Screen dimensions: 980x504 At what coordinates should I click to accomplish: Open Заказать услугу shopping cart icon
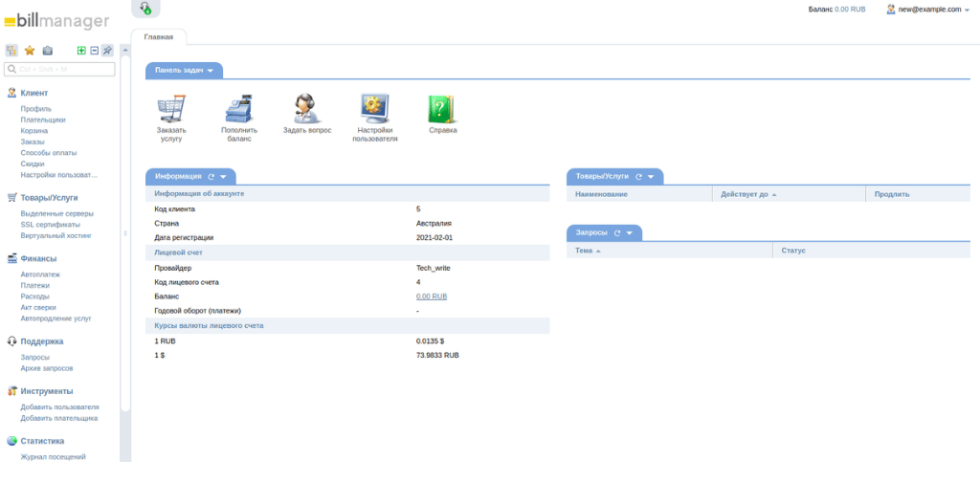click(x=171, y=108)
